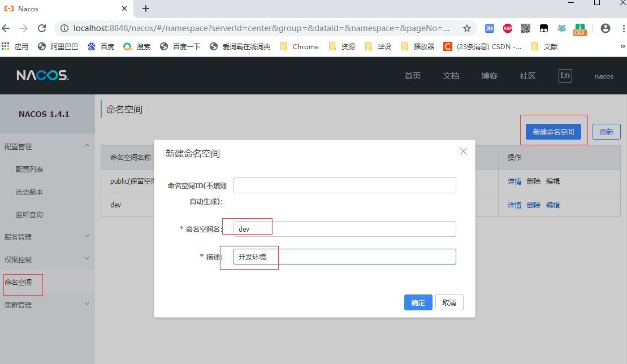Open the CSDN bookmark
The height and width of the screenshot is (364, 627).
[482, 47]
